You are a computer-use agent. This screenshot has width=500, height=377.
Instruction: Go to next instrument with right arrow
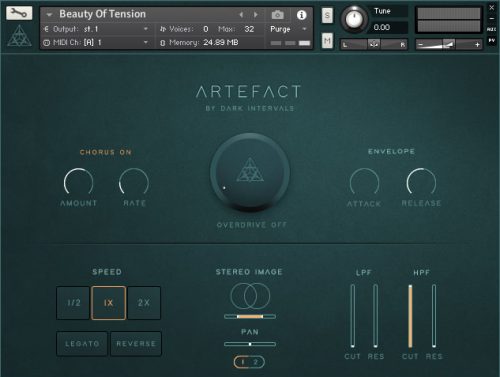point(256,15)
